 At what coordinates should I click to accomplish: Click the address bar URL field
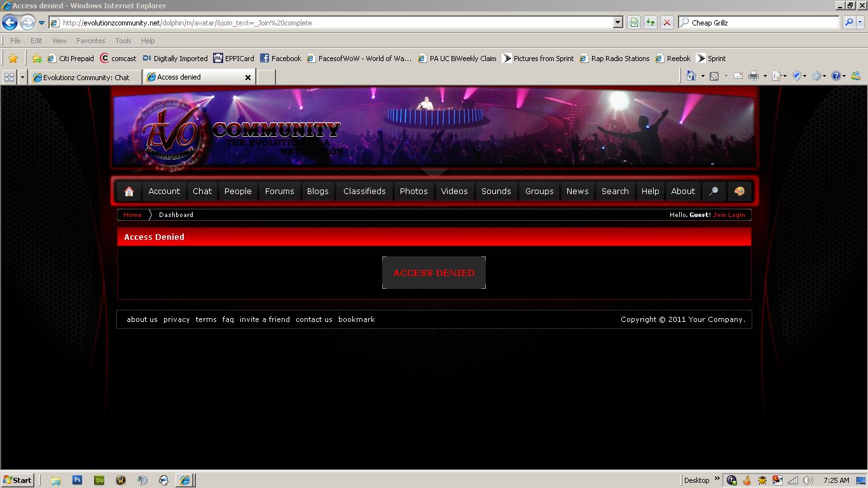point(331,23)
